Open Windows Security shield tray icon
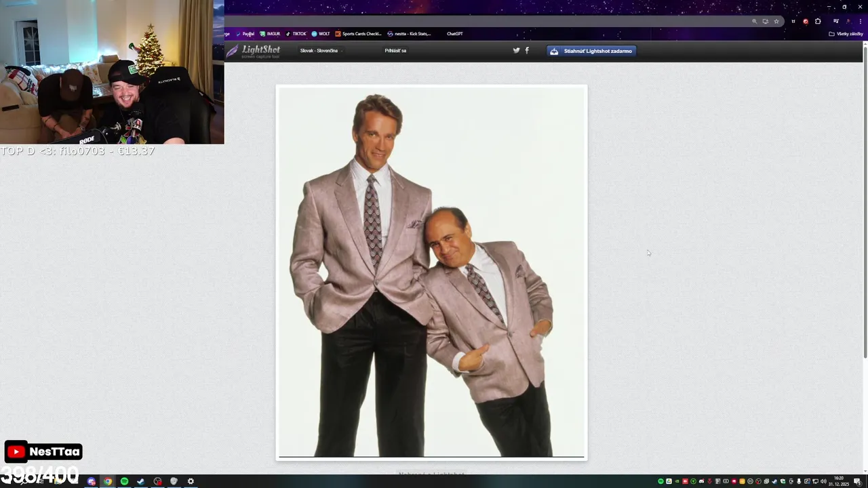Image resolution: width=868 pixels, height=488 pixels. coord(783,481)
